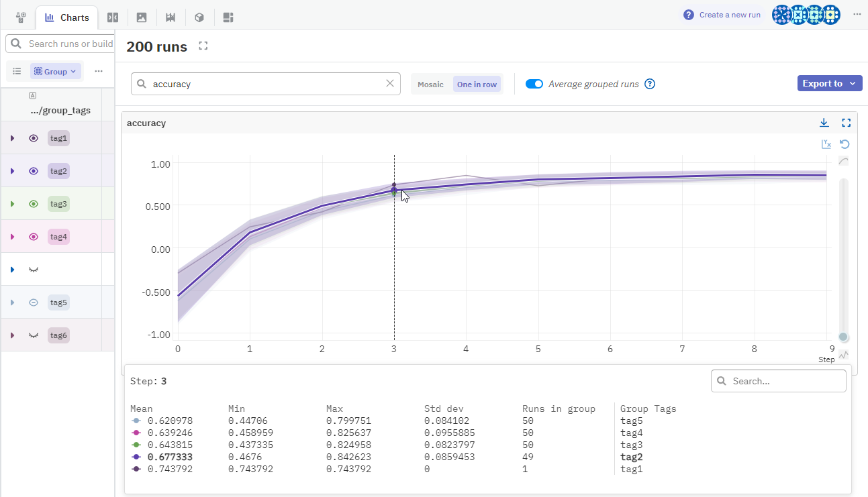Open the chart axes settings icon
The image size is (868, 497).
pyautogui.click(x=826, y=144)
